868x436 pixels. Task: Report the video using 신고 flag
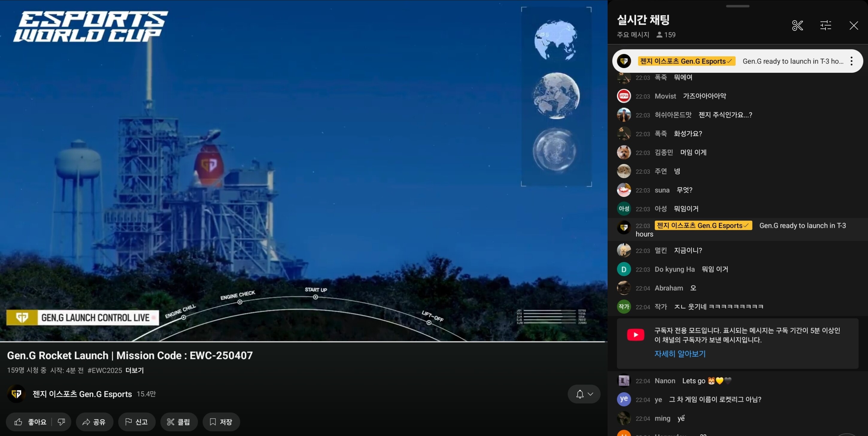click(x=136, y=422)
